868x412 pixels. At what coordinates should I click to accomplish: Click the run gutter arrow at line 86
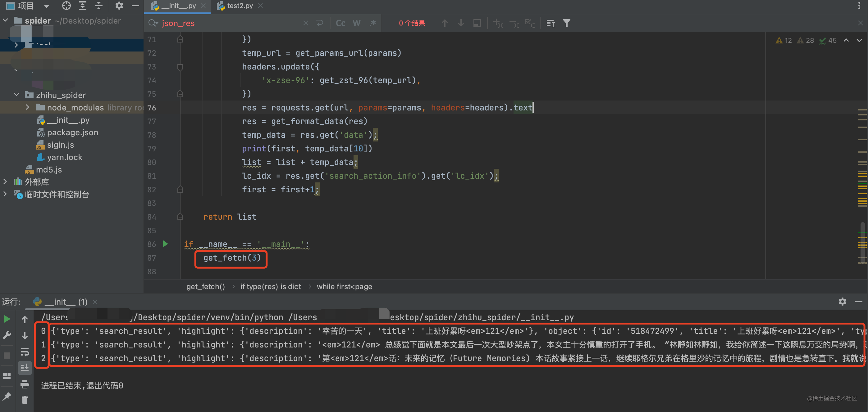click(165, 244)
